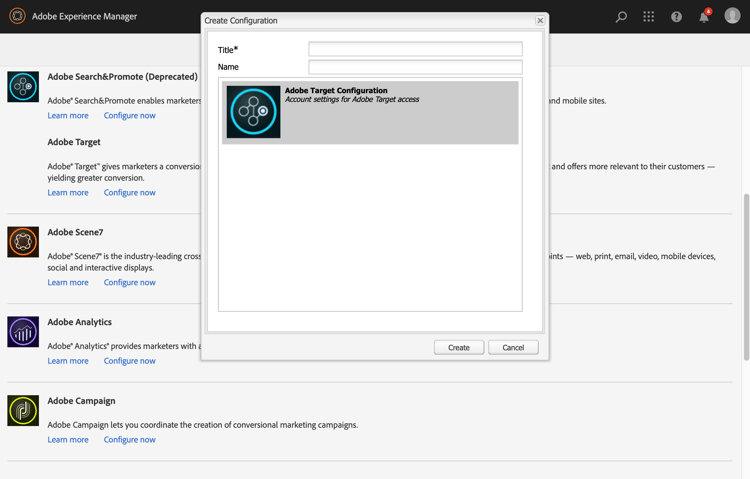Click the Adobe Search&Promote service icon
The image size is (750, 479).
(x=23, y=87)
